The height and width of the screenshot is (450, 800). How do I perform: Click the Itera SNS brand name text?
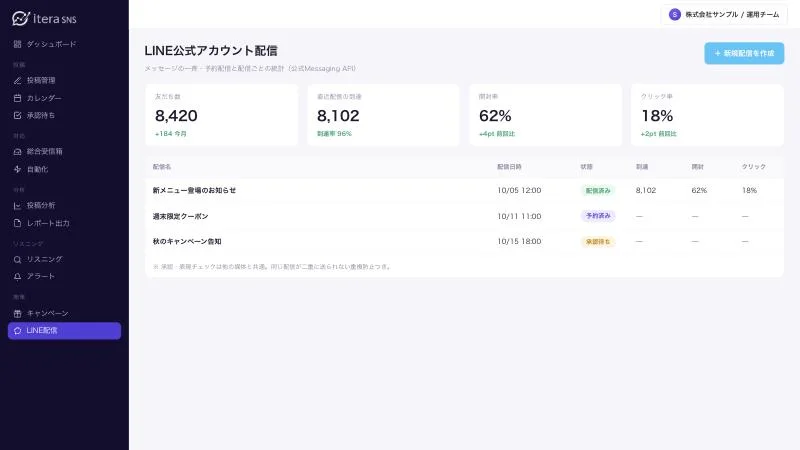coord(55,19)
